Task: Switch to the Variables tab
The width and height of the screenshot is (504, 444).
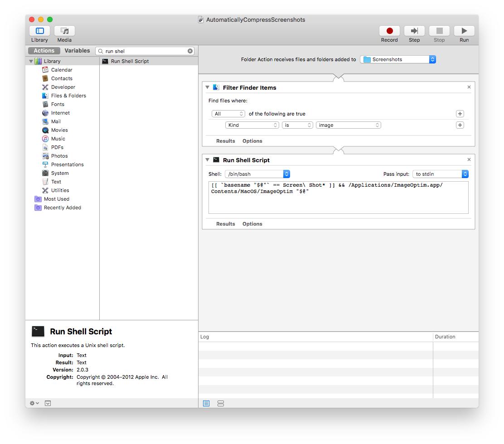Action: click(77, 50)
